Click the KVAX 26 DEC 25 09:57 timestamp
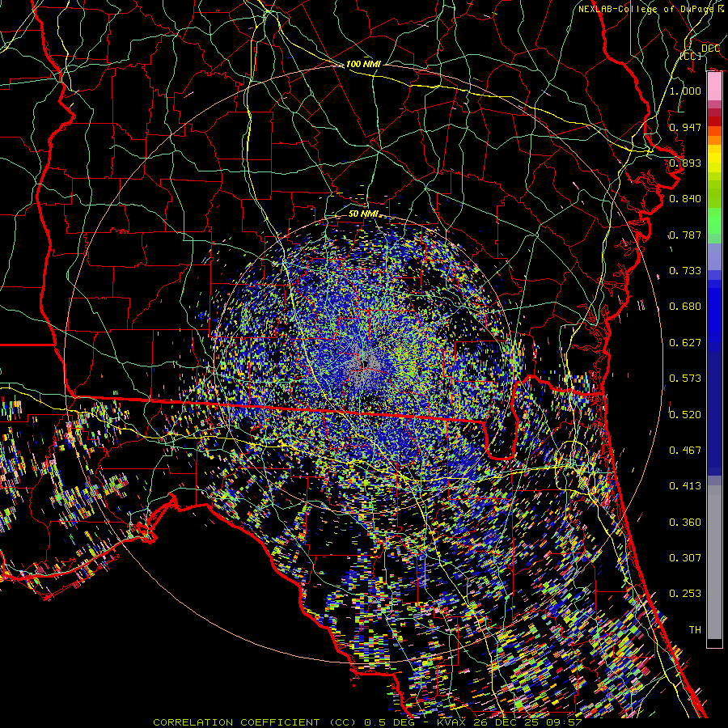This screenshot has width=728, height=728. pos(510,722)
